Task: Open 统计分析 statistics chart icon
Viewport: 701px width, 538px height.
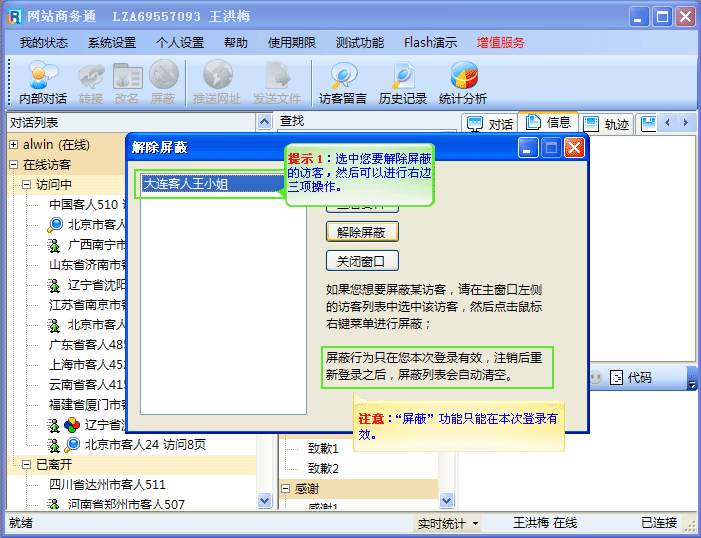Action: (x=463, y=82)
